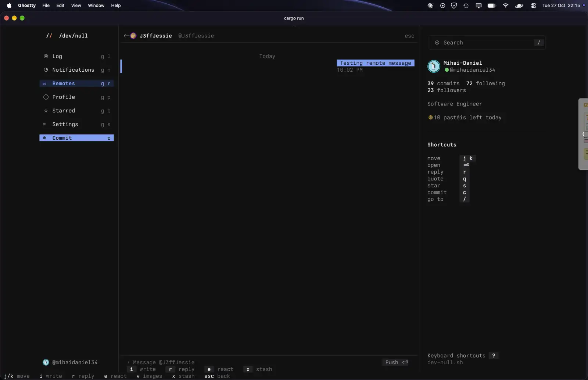
Task: Click the 39 commits stat
Action: [443, 83]
